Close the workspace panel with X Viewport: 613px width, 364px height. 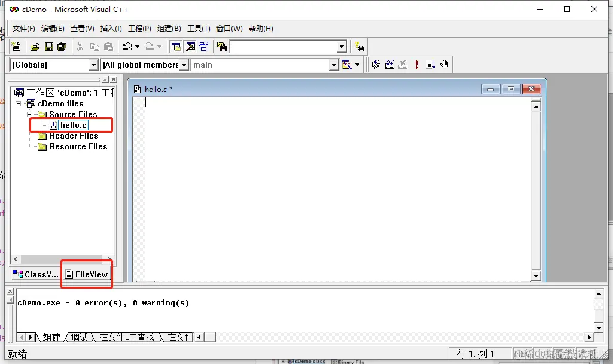(114, 79)
